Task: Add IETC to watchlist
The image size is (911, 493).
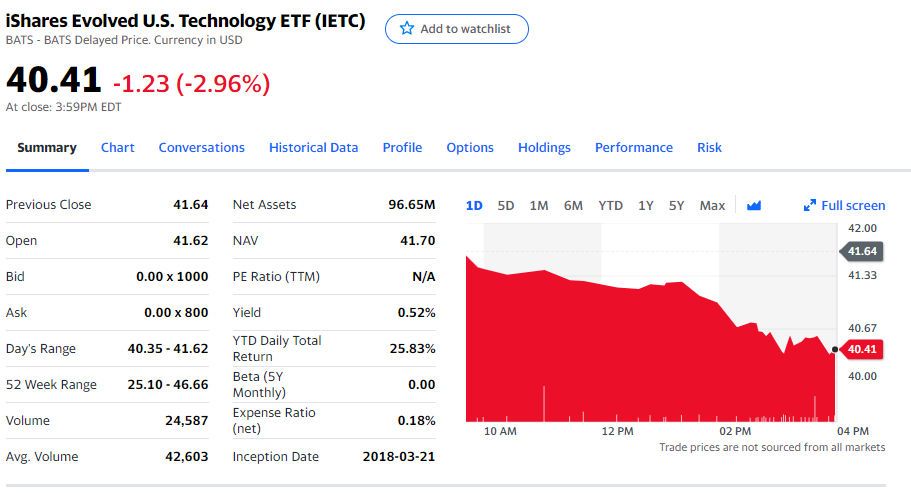Action: [456, 29]
